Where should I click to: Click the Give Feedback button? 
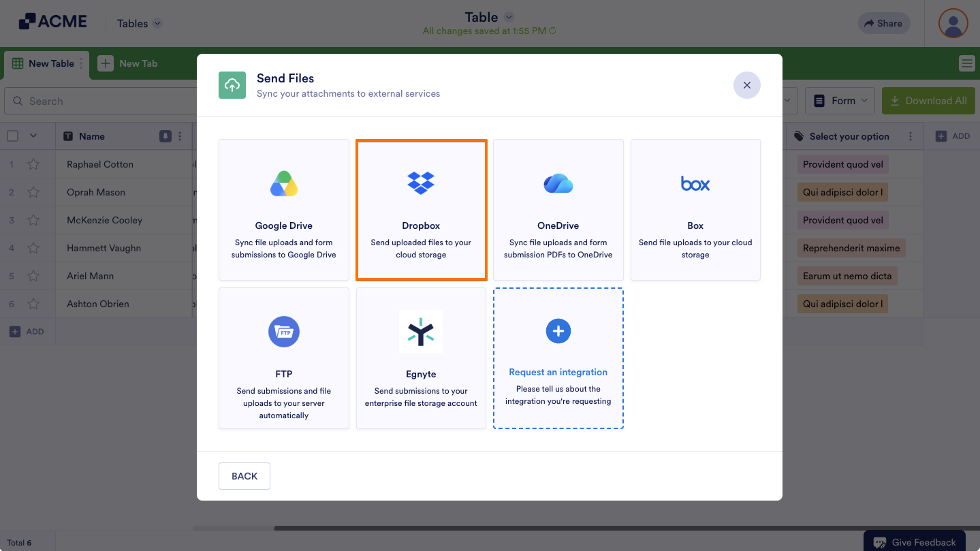tap(915, 541)
